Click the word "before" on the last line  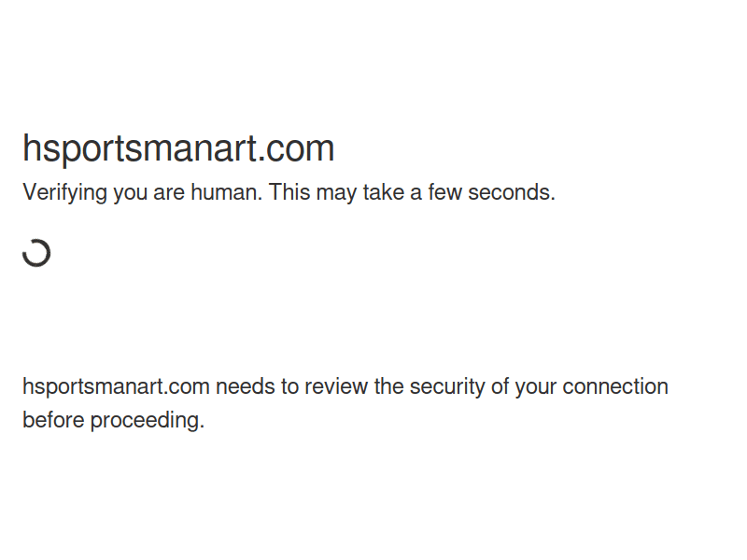[x=53, y=420]
